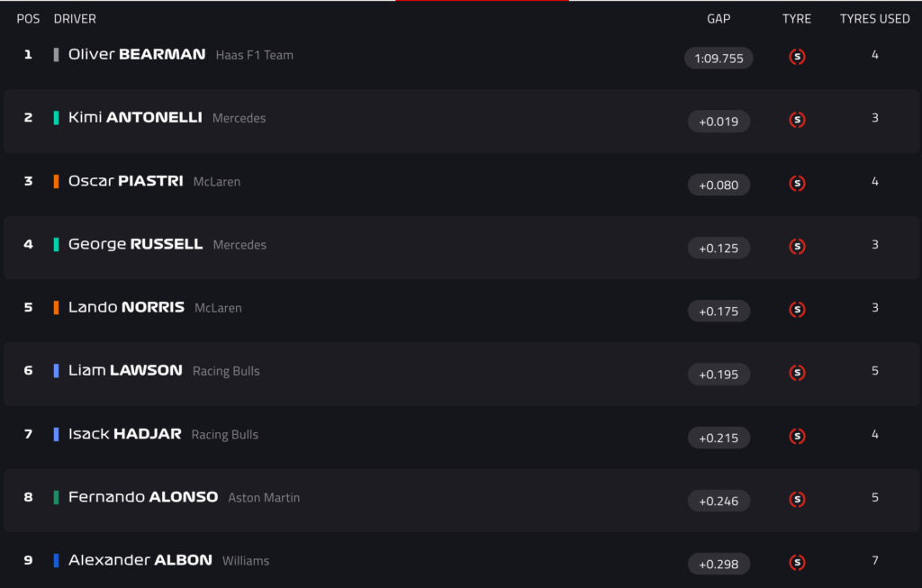Click Isack Hadjar's soft tyre icon
This screenshot has width=922, height=588.
pos(797,437)
